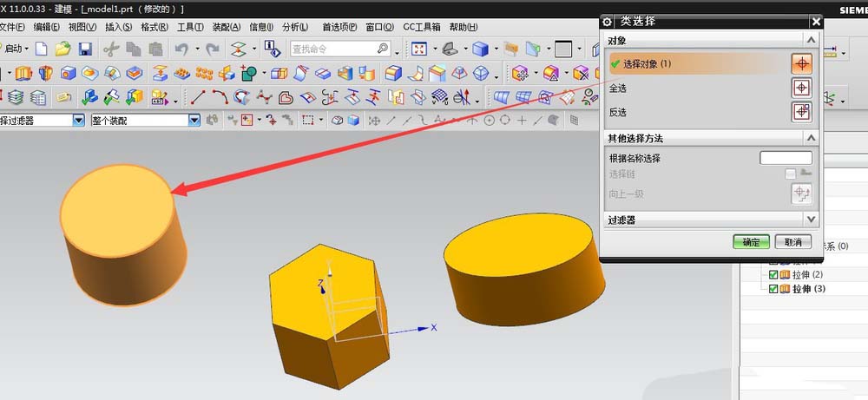Select the Arc curve tool
Screen dimensions: 868x400
[220, 97]
